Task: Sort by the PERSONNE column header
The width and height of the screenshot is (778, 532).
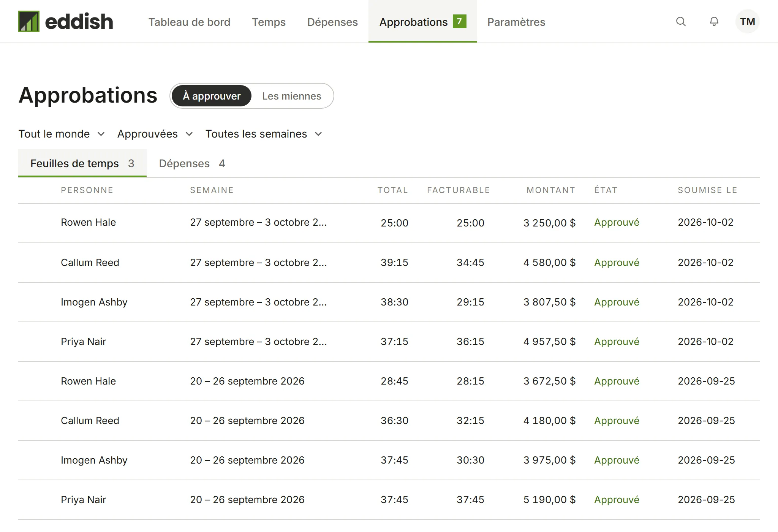Action: (x=87, y=190)
